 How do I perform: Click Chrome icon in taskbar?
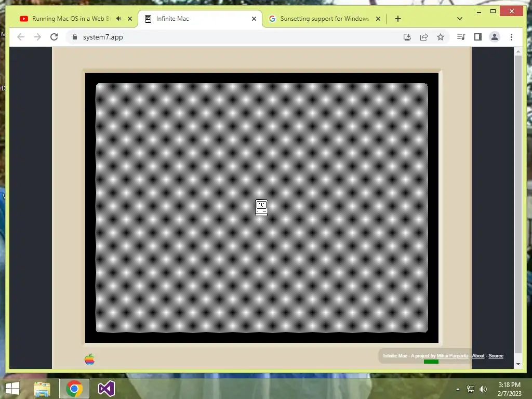coord(74,389)
